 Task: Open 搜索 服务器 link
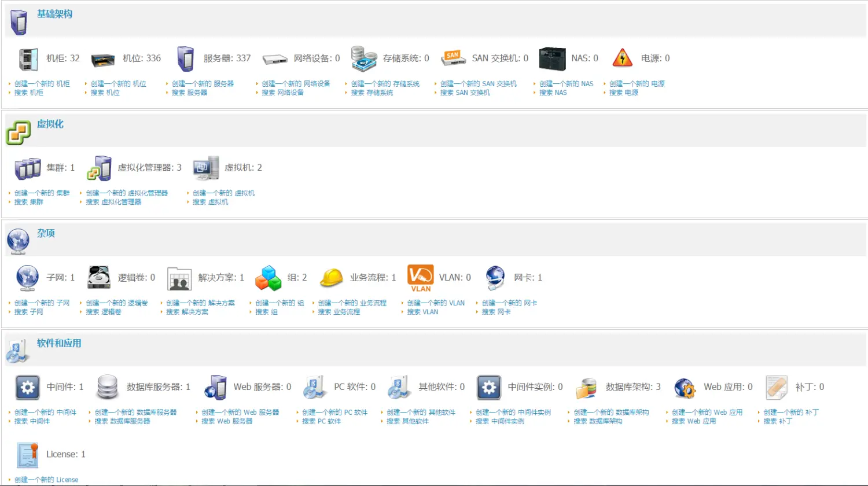coord(189,93)
